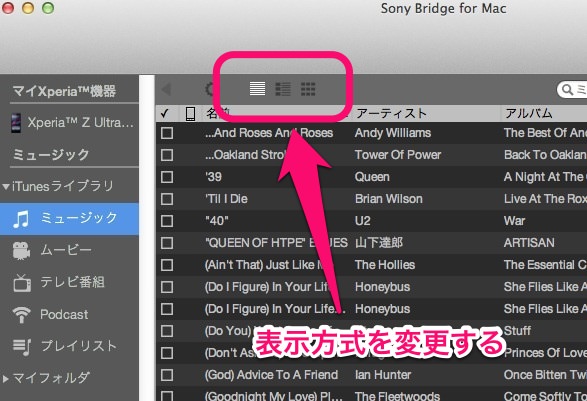Select song title 'Til I Die
The image size is (587, 401).
(226, 199)
